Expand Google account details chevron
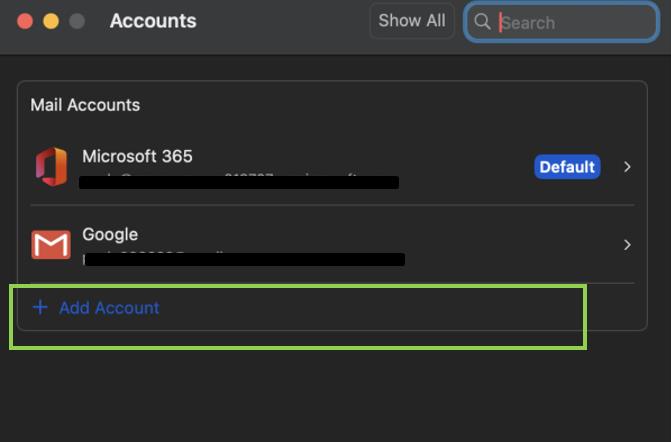This screenshot has height=442, width=671. pyautogui.click(x=627, y=245)
